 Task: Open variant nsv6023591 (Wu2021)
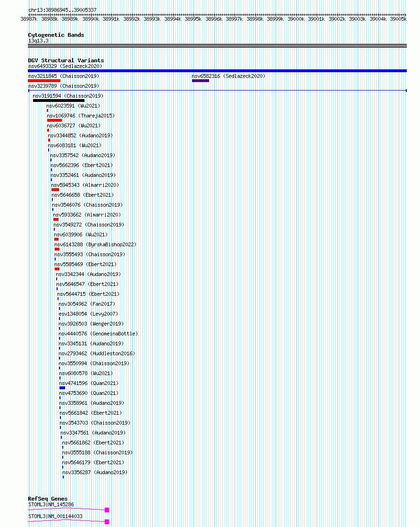pos(73,106)
